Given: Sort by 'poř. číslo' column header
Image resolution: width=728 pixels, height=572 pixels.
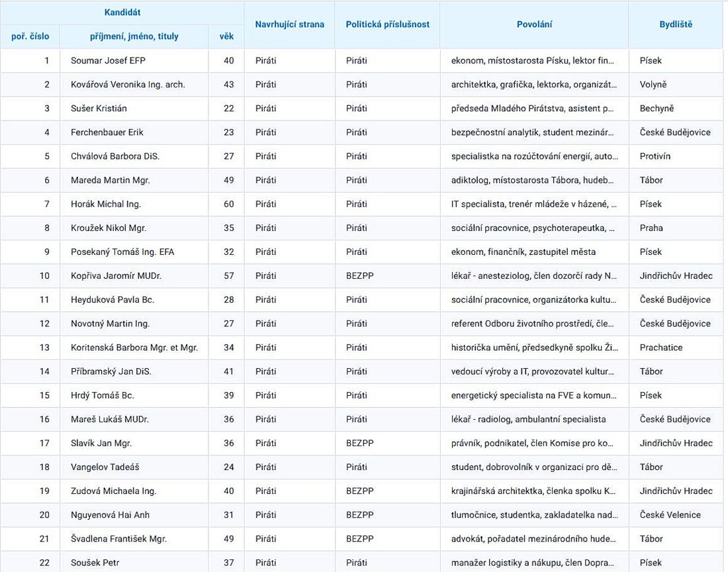Looking at the screenshot, I should click(30, 36).
